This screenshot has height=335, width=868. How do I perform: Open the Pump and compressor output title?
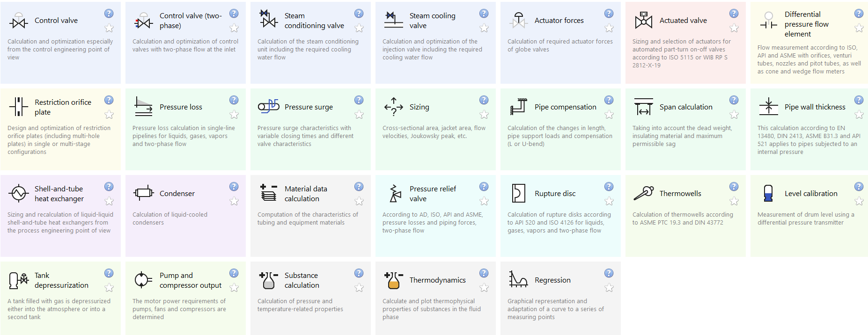190,280
